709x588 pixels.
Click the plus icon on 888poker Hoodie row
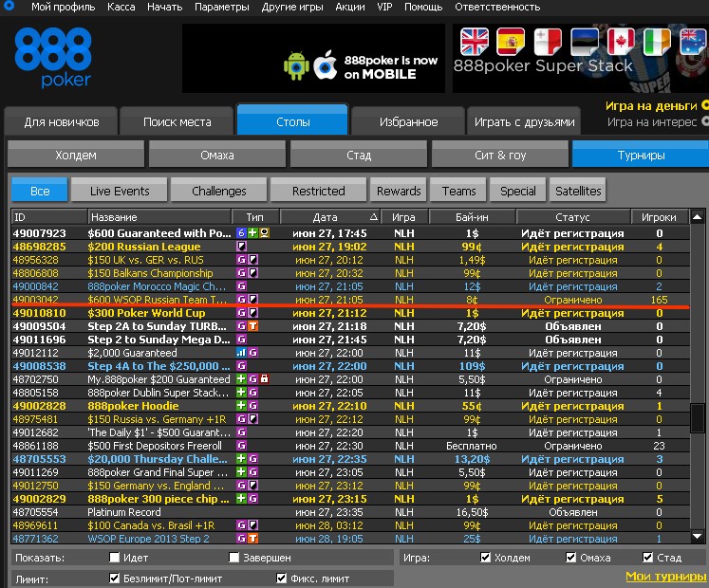pyautogui.click(x=241, y=405)
